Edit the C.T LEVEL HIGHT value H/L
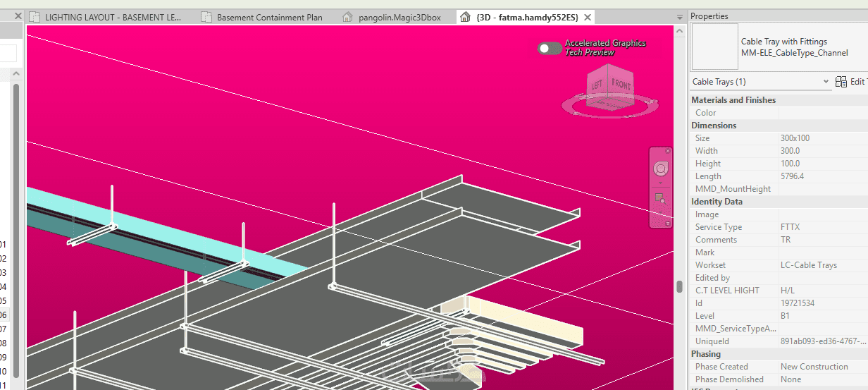The width and height of the screenshot is (868, 390). coord(823,291)
